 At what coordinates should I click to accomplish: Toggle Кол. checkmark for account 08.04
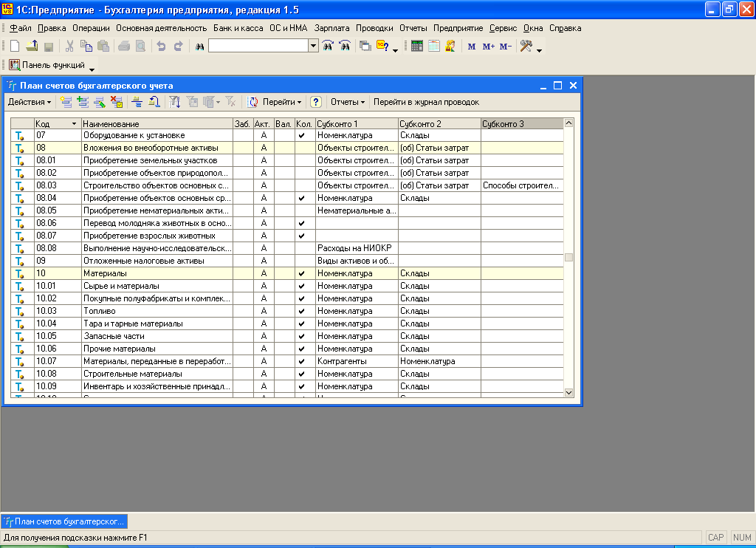click(x=302, y=198)
